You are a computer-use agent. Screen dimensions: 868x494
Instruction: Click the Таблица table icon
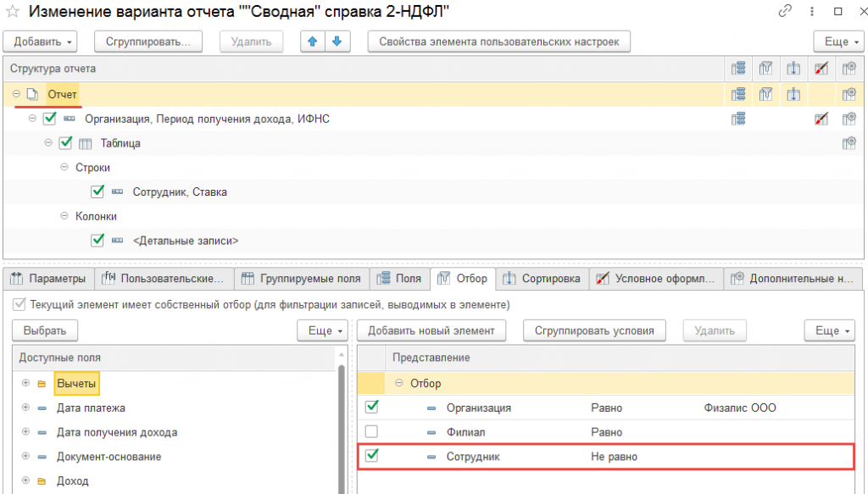coord(86,144)
